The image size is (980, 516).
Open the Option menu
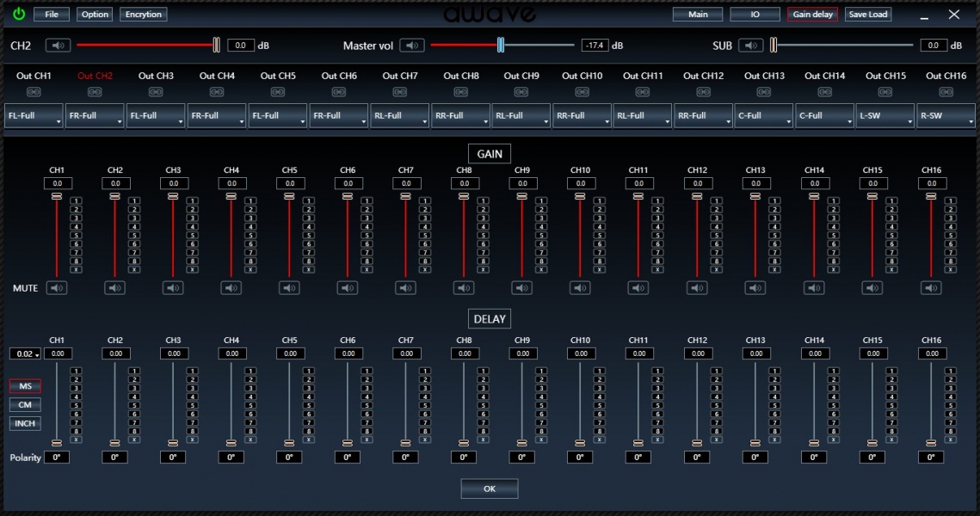[x=95, y=15]
